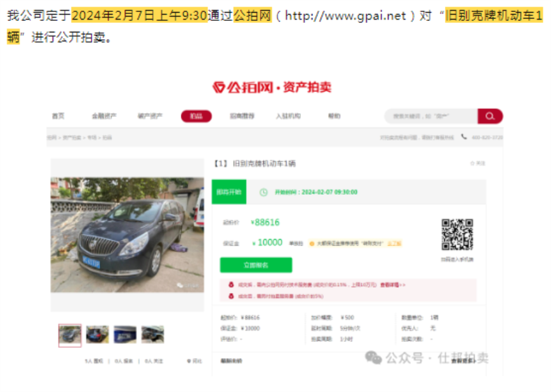This screenshot has height=392, width=551.
Task: Select the red highlighted 拍品 navigation tab
Action: (196, 116)
